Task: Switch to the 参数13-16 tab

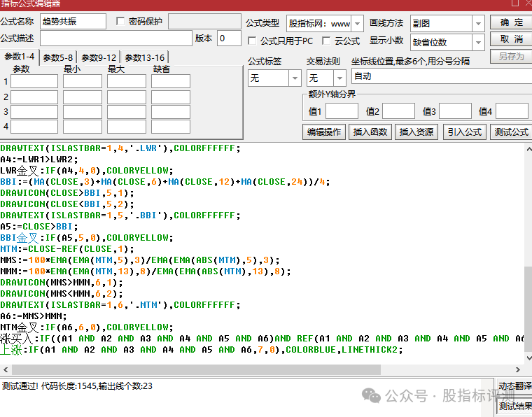Action: 144,57
